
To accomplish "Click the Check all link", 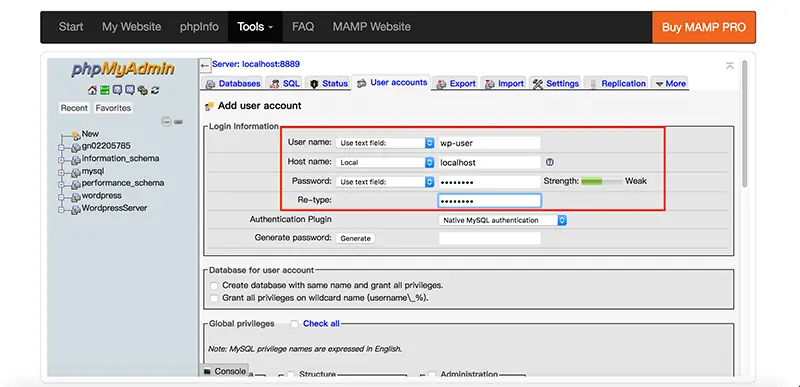I will (321, 324).
